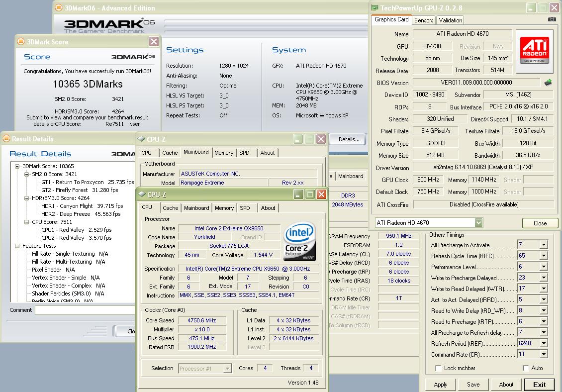Open Mainboard tab in front CPU-Z window

coord(196,208)
